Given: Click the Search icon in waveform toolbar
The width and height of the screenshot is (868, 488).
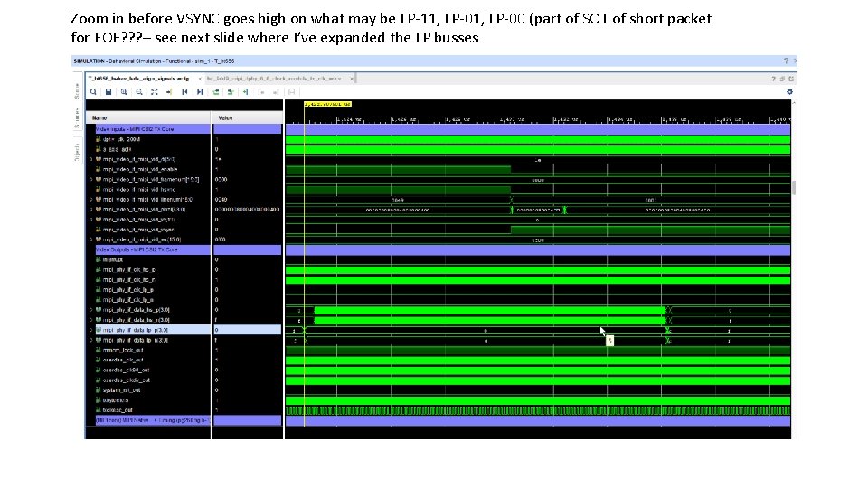Looking at the screenshot, I should [93, 92].
